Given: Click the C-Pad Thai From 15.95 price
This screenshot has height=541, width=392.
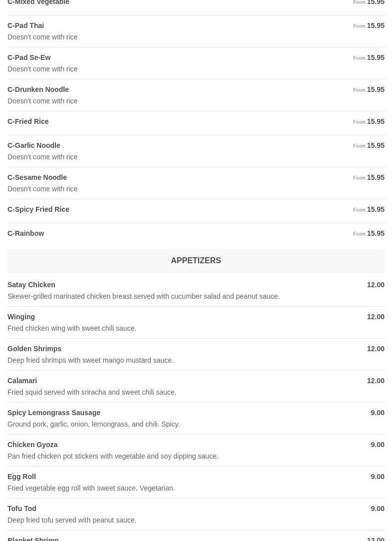Looking at the screenshot, I should [x=370, y=25].
